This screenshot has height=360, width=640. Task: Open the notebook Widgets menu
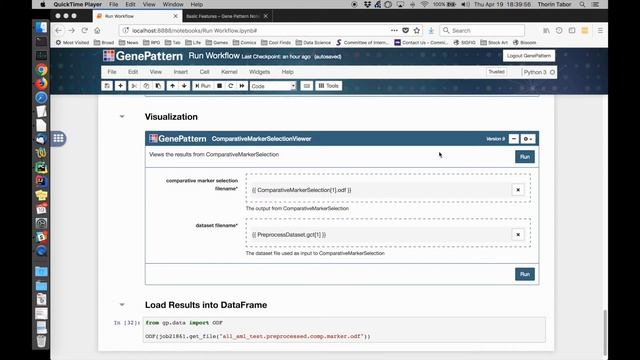pos(259,72)
